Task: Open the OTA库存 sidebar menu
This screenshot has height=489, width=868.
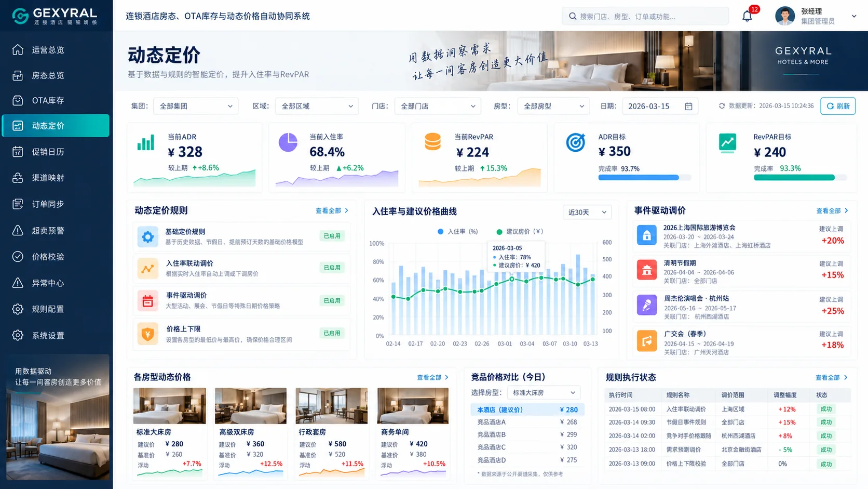Action: [56, 100]
